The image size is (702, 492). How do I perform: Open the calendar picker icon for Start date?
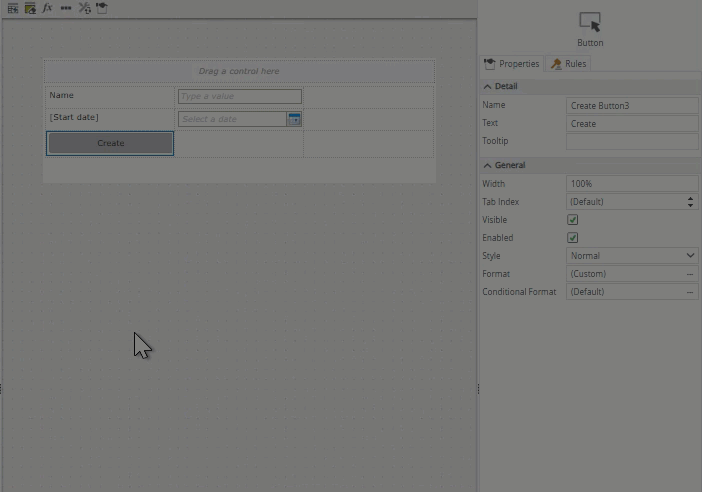(x=294, y=119)
